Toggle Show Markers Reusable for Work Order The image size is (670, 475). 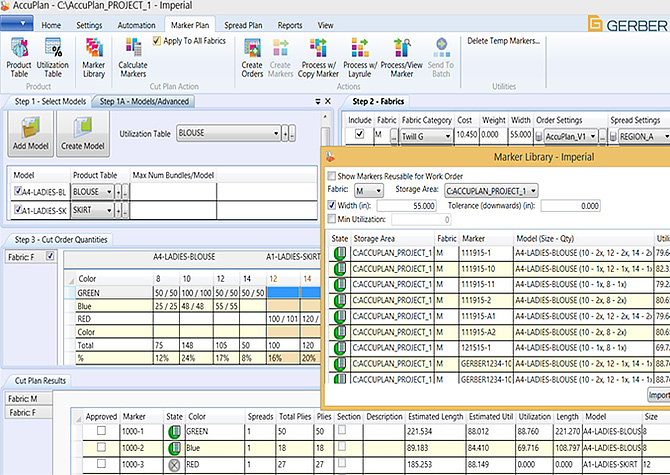coord(332,176)
